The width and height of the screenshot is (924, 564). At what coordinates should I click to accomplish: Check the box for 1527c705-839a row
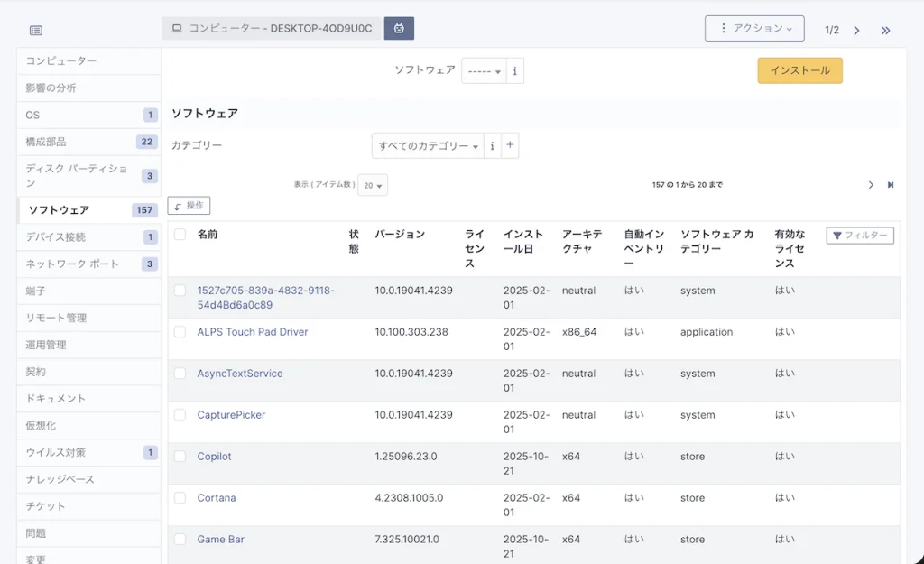[180, 291]
